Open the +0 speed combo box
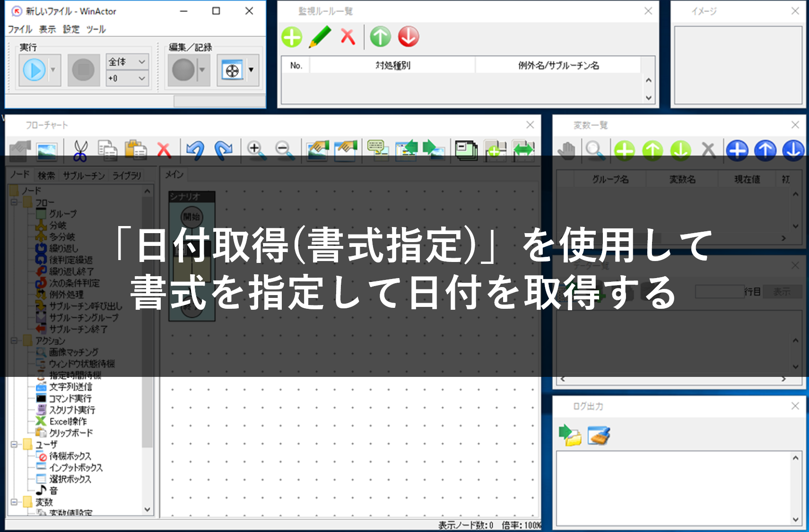 [128, 78]
